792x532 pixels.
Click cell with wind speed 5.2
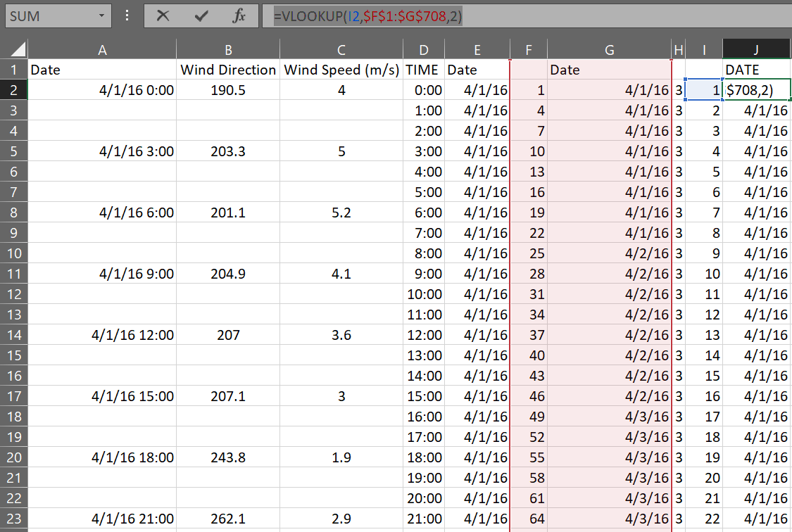(341, 213)
